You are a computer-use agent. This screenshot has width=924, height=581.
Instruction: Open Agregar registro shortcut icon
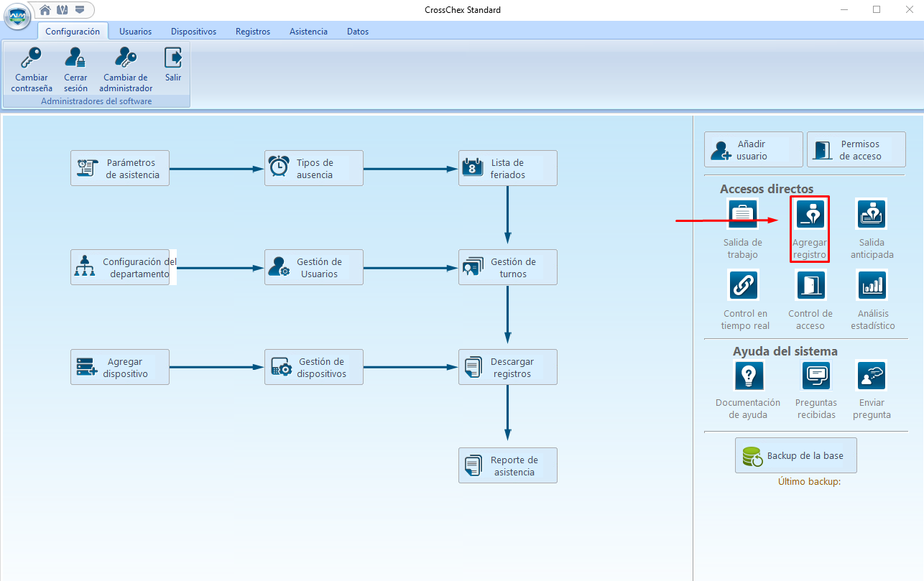[811, 213]
